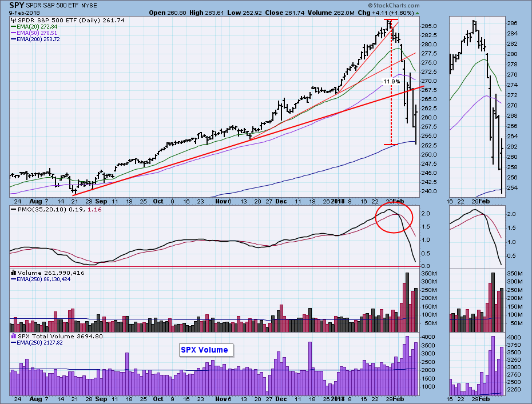Screen dimensions: 532x404
Task: Click the price chart candlestick icon in legend
Action: [x=14, y=21]
